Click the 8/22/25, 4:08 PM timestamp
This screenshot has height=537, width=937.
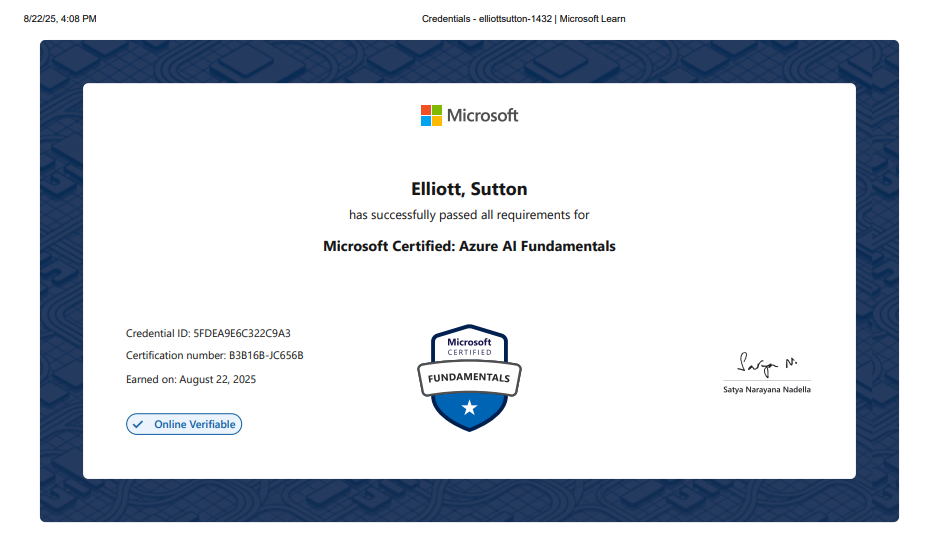coord(60,19)
